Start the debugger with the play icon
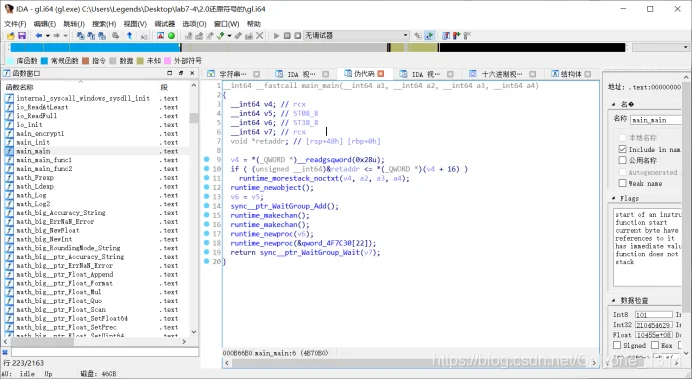This screenshot has height=379, width=692. click(x=276, y=36)
